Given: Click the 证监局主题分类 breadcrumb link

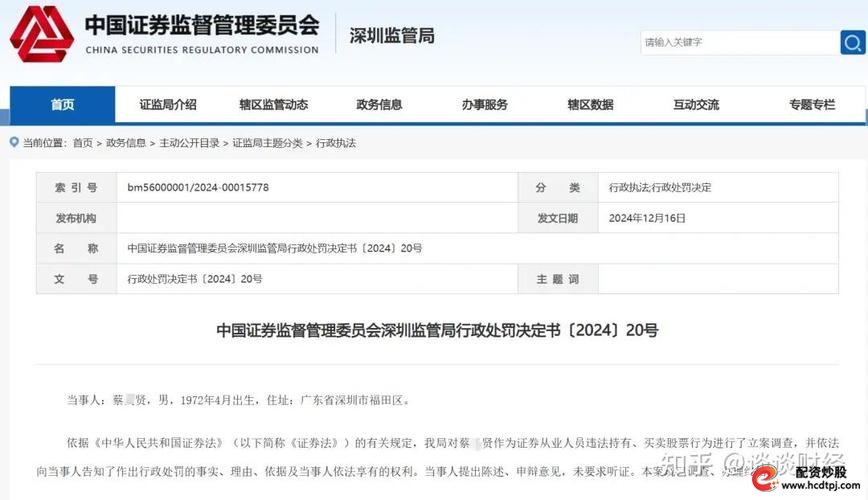Looking at the screenshot, I should click(x=267, y=143).
